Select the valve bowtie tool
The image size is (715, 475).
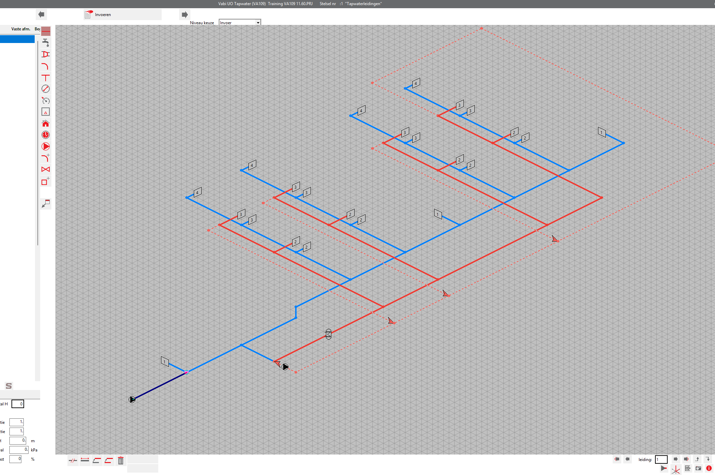[46, 170]
